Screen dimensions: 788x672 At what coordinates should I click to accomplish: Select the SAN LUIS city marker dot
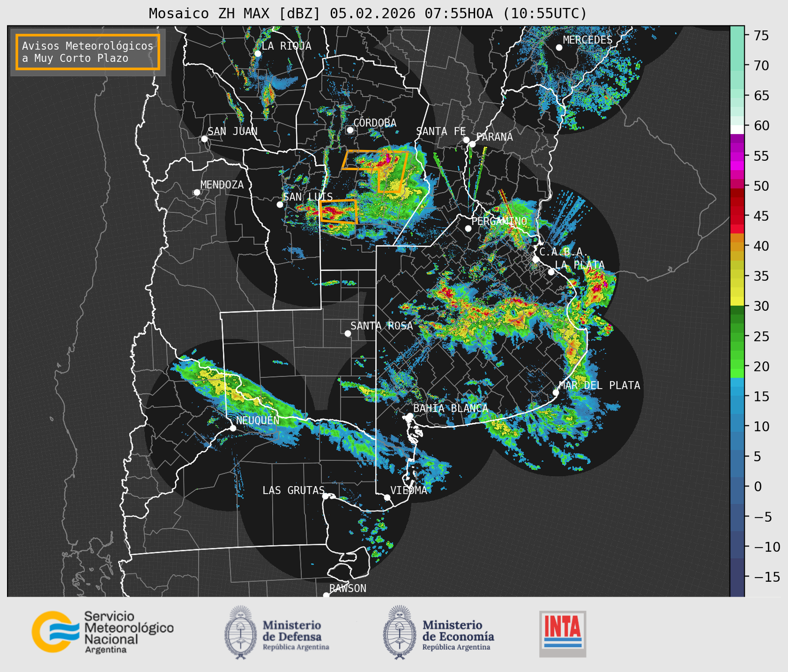tap(280, 205)
